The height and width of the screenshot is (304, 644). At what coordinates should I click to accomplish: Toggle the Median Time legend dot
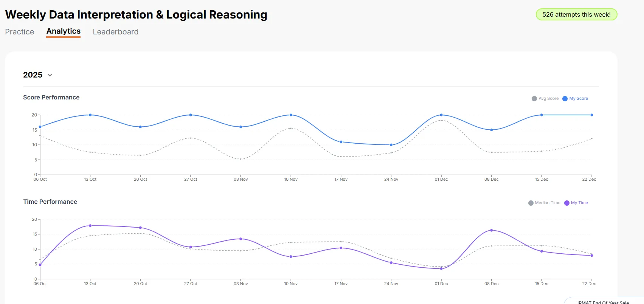[531, 203]
